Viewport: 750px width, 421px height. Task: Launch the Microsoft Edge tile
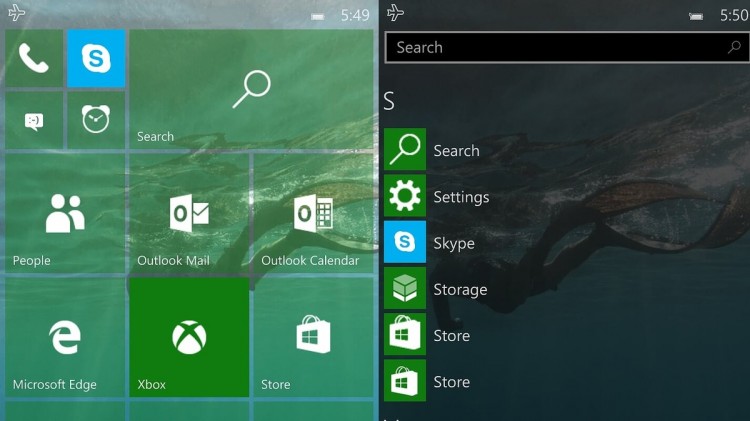(x=65, y=337)
